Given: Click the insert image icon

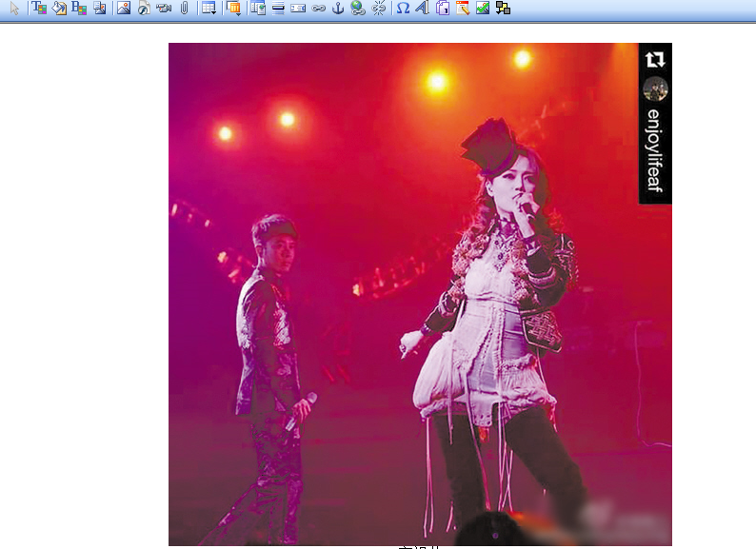Looking at the screenshot, I should click(x=123, y=9).
